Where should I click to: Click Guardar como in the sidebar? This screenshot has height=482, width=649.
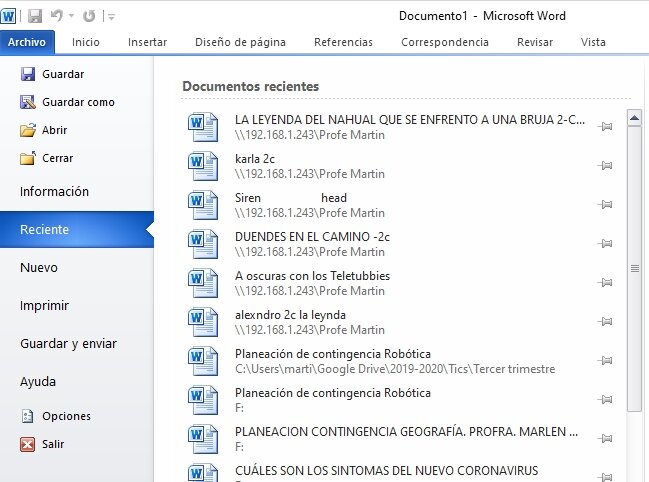77,102
